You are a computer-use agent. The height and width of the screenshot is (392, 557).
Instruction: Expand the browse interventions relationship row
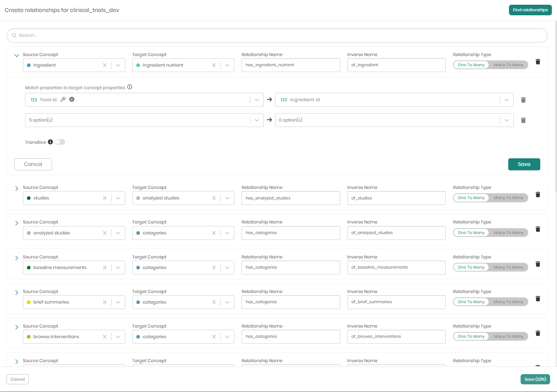click(16, 327)
